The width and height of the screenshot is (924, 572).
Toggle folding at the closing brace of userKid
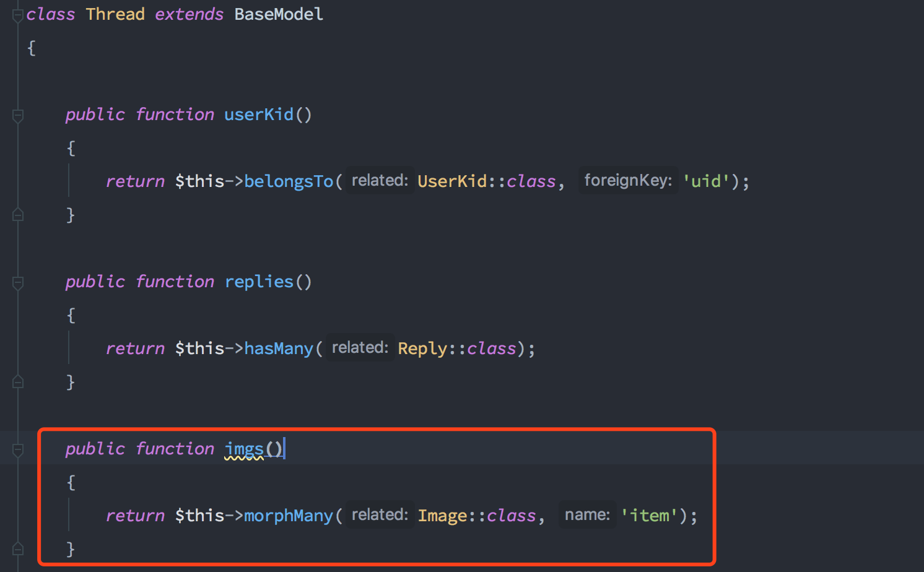tap(17, 215)
